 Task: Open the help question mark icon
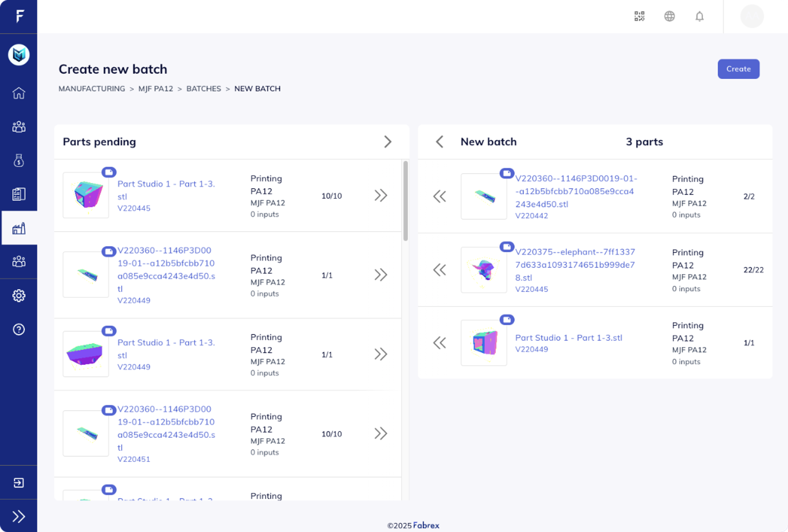19,329
